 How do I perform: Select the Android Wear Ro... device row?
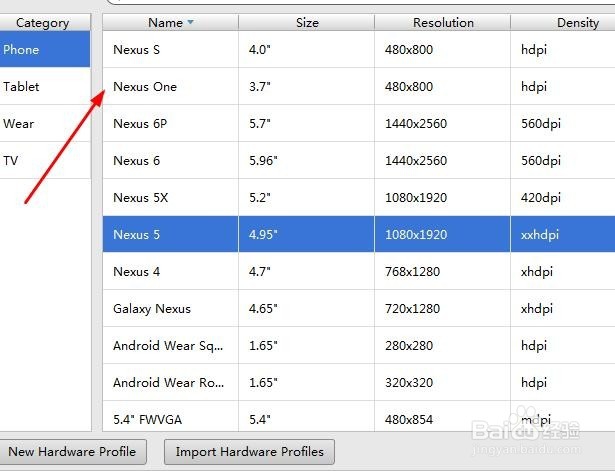[359, 382]
